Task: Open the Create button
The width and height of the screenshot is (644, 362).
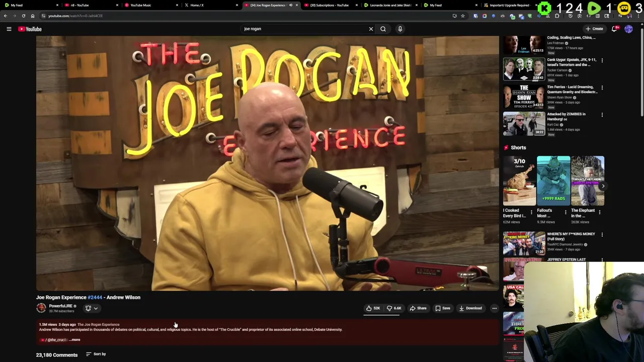Action: [x=594, y=29]
